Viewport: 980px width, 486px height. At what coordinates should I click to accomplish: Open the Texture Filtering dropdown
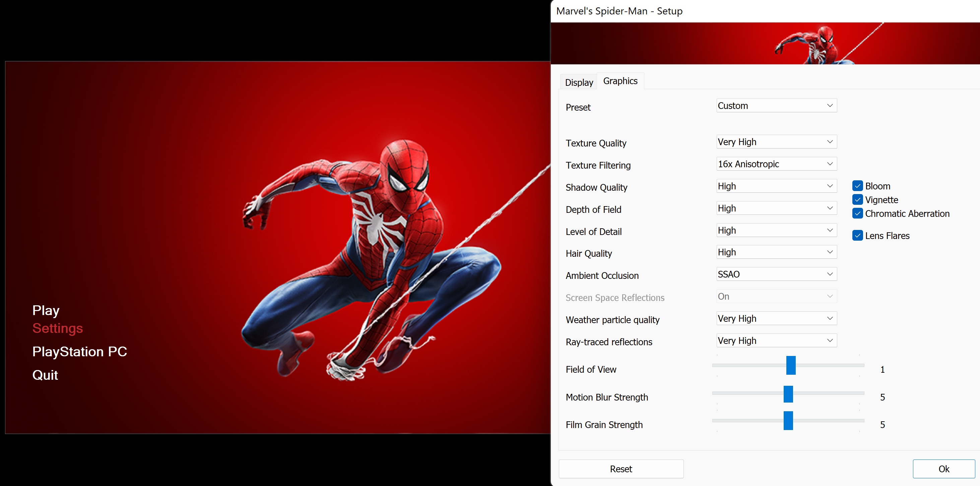point(775,165)
